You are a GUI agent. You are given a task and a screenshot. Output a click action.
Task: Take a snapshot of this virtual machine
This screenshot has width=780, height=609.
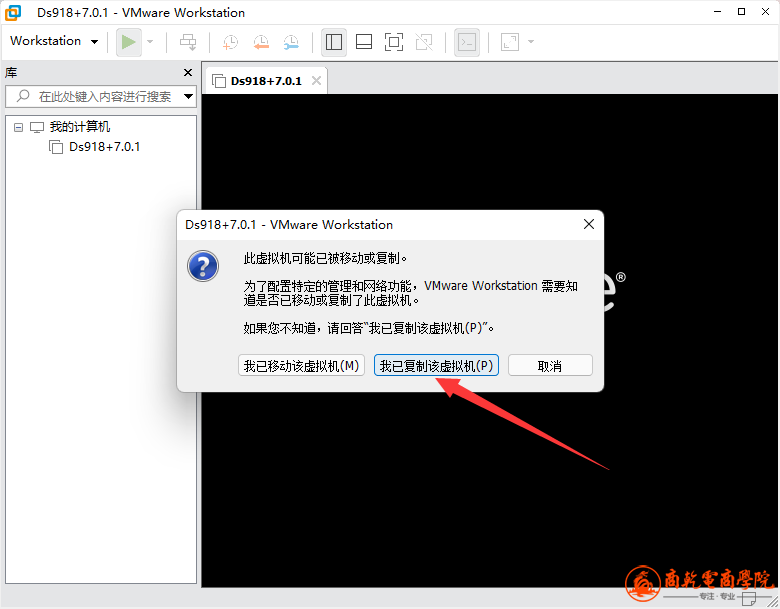pyautogui.click(x=230, y=42)
